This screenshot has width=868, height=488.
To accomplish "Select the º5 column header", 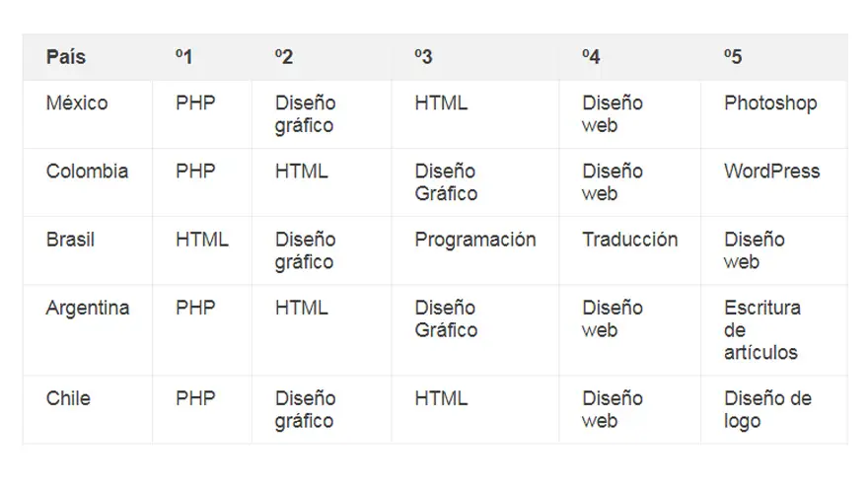I will coord(733,57).
